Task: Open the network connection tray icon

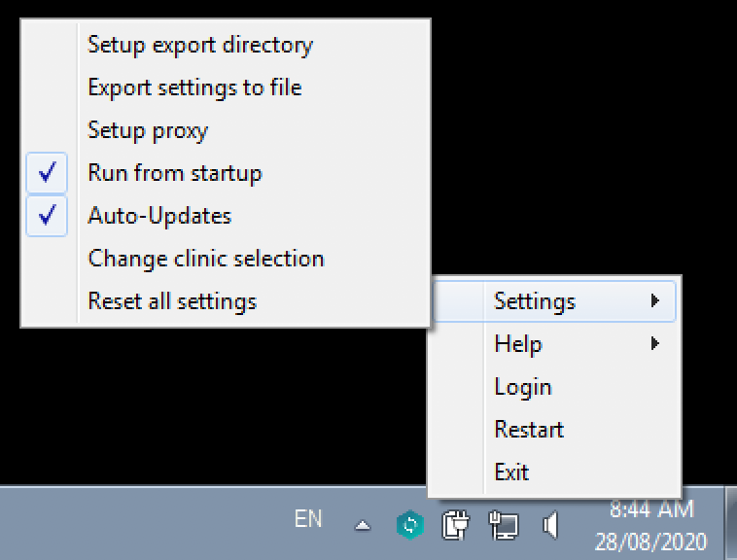Action: 504,526
